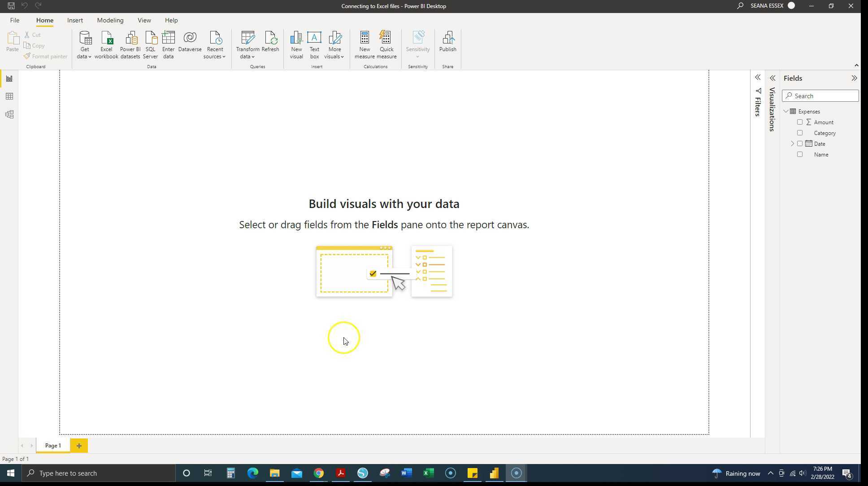Screen dimensions: 868x486
Task: Open the Get data menu
Action: (x=84, y=44)
